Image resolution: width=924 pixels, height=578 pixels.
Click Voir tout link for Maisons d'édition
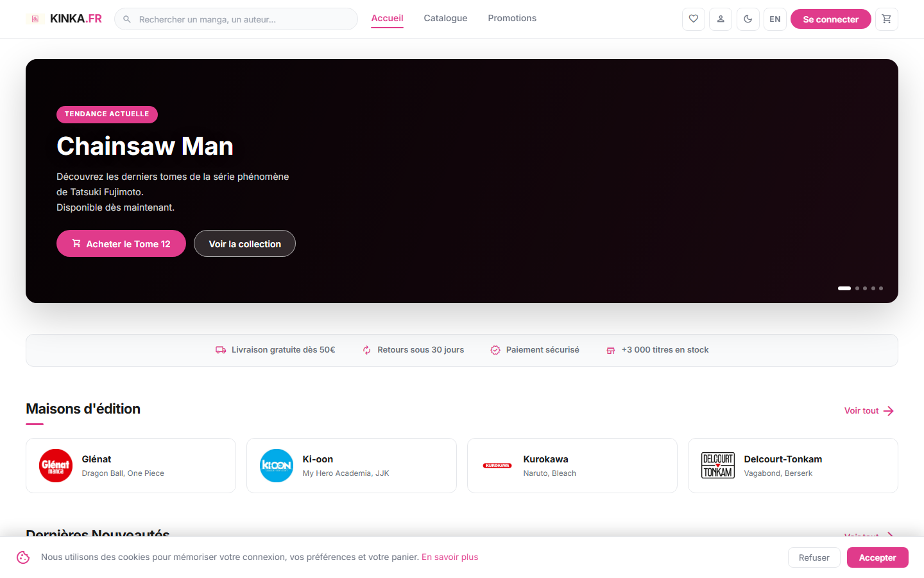click(x=869, y=411)
